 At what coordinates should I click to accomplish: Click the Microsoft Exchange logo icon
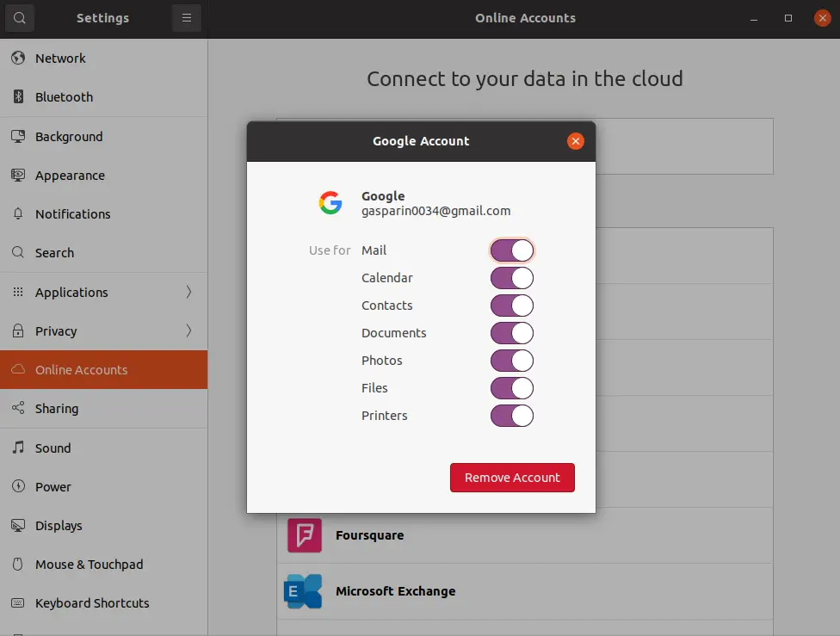tap(303, 591)
